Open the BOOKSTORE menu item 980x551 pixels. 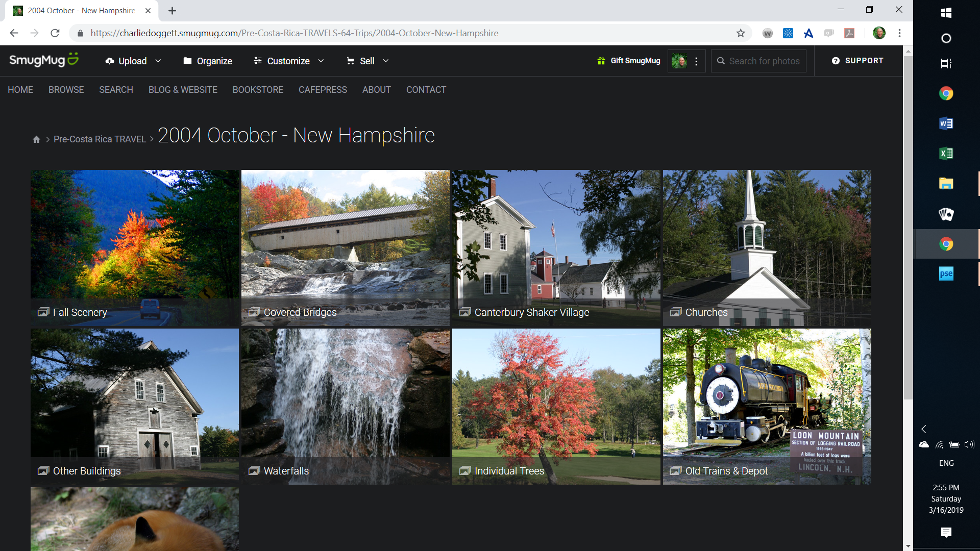point(258,90)
